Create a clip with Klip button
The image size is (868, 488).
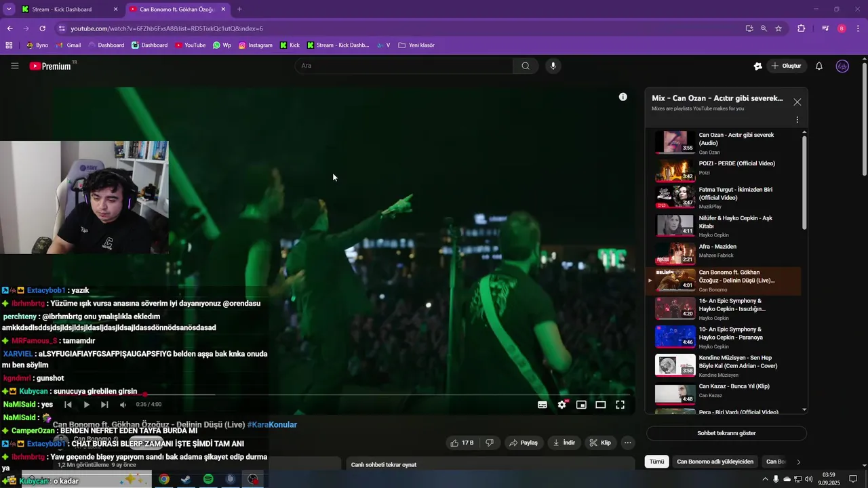(x=600, y=443)
